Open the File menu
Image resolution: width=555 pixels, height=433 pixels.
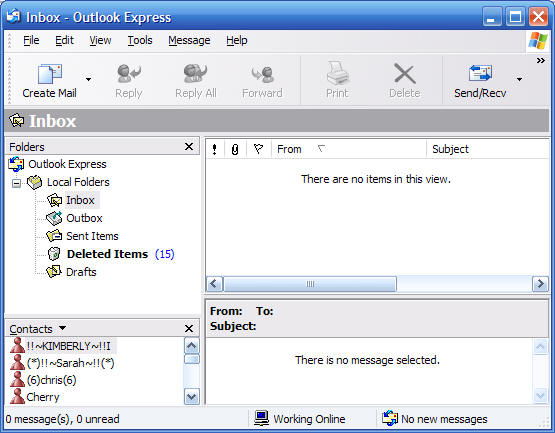click(31, 40)
